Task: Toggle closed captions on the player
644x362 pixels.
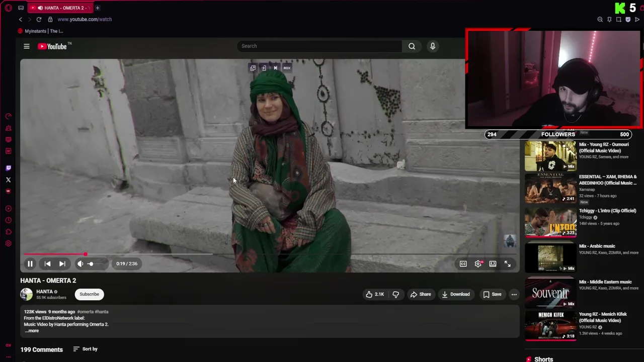Action: [x=463, y=263]
